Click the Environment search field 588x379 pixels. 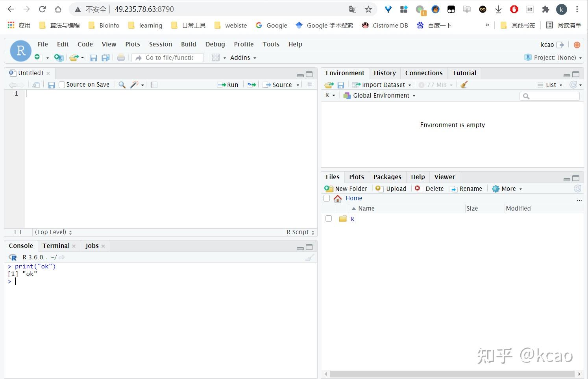coord(549,96)
